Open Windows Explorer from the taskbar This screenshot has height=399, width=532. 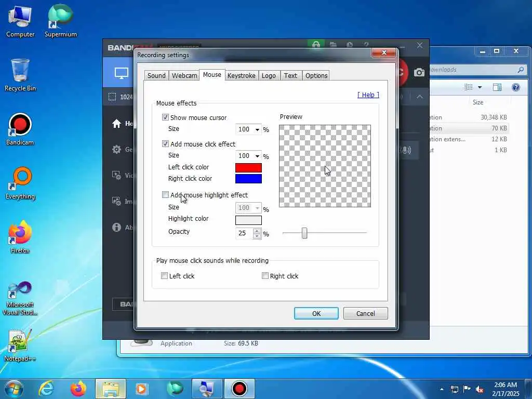tap(111, 389)
